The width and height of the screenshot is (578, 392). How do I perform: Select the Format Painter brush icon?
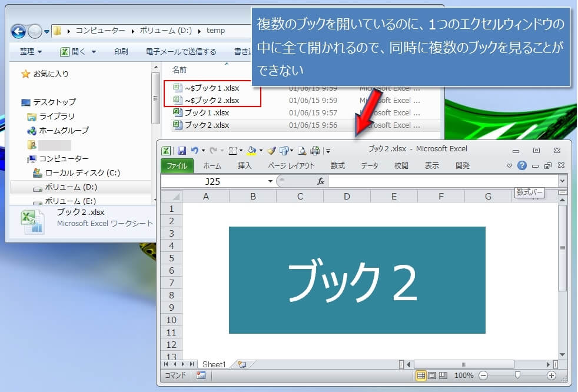[271, 151]
